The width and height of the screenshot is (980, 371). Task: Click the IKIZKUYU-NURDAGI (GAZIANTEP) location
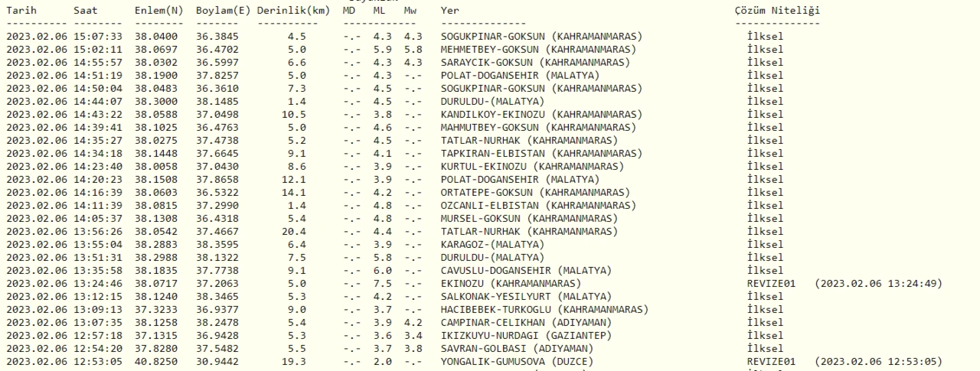point(532,335)
